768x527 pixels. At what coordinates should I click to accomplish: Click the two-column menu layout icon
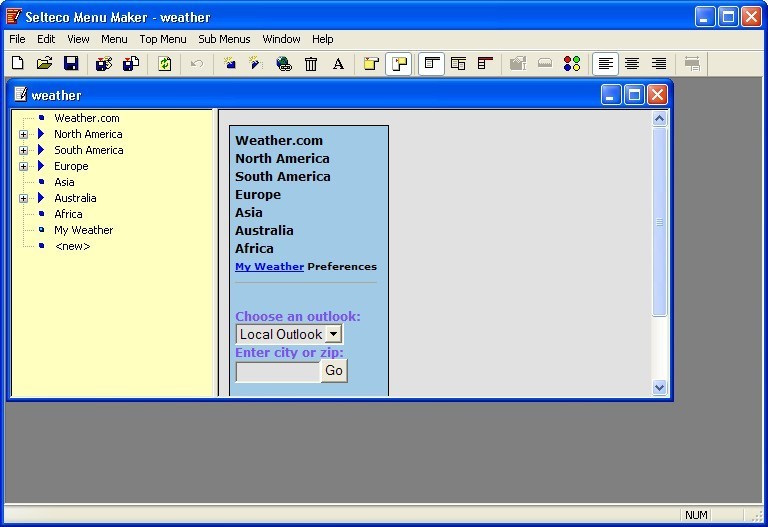pyautogui.click(x=458, y=64)
